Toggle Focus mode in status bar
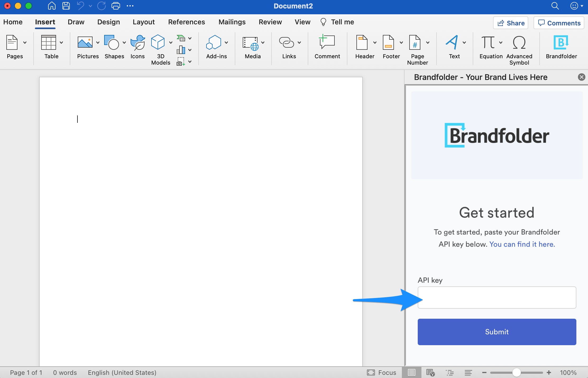 (x=382, y=373)
